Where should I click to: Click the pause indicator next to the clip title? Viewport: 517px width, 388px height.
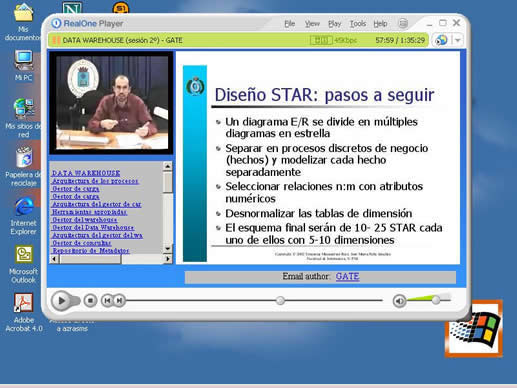[56, 40]
